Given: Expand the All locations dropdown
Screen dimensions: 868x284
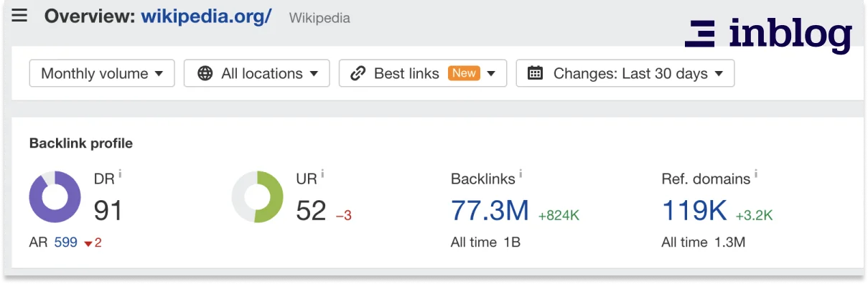Looking at the screenshot, I should click(x=257, y=73).
